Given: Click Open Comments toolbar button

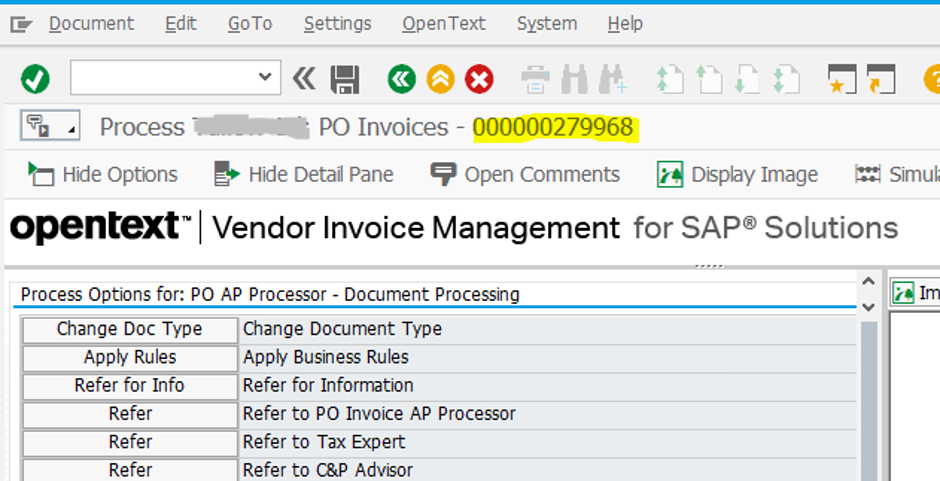Looking at the screenshot, I should click(x=525, y=175).
